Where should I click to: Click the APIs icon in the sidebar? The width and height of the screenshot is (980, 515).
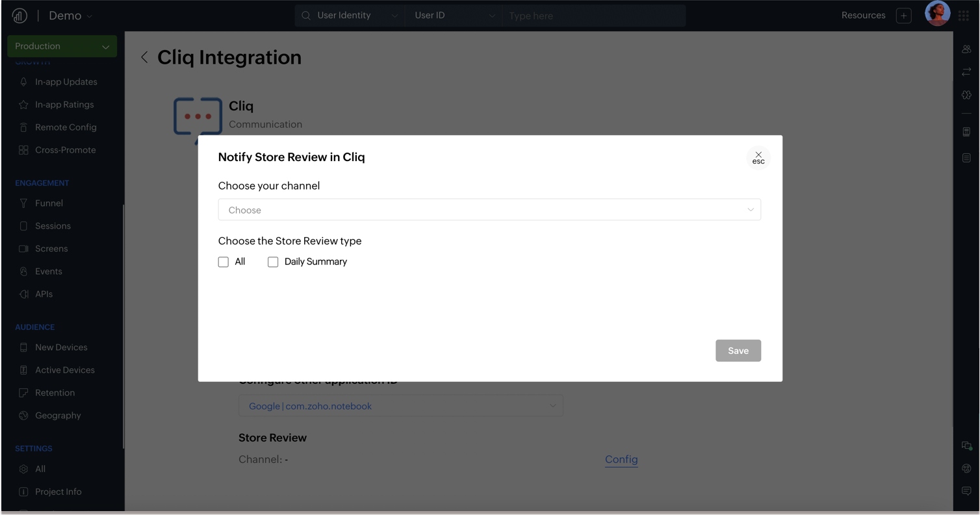[23, 294]
